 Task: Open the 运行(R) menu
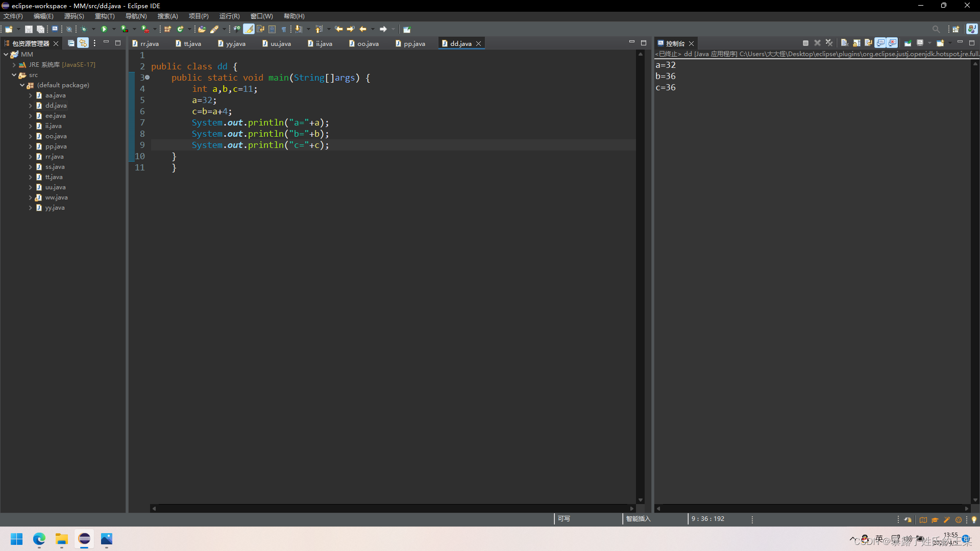229,16
